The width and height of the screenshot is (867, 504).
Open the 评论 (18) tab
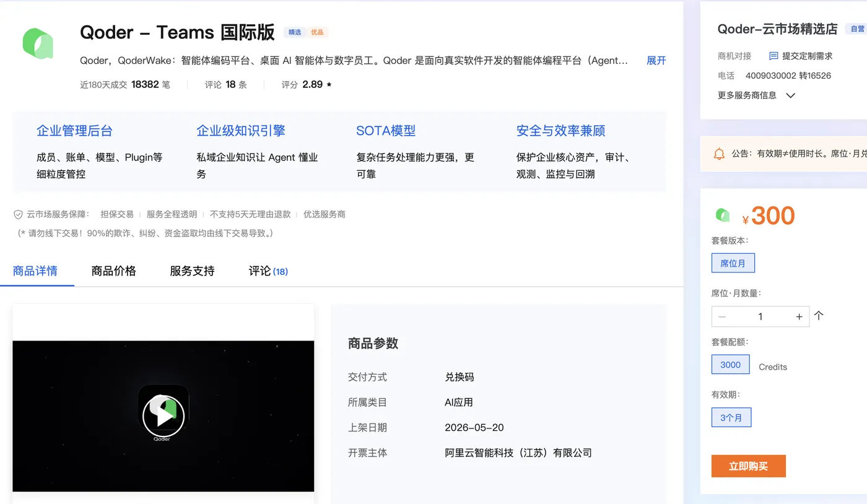[x=268, y=271]
